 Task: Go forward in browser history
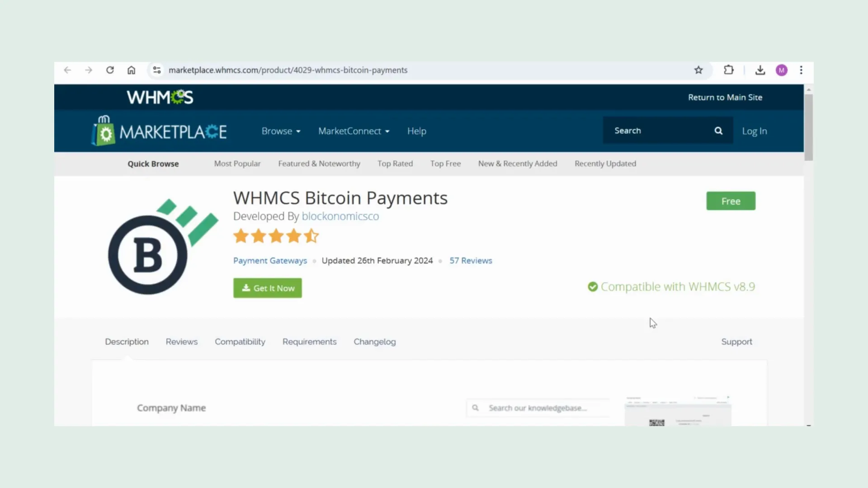[x=89, y=70]
